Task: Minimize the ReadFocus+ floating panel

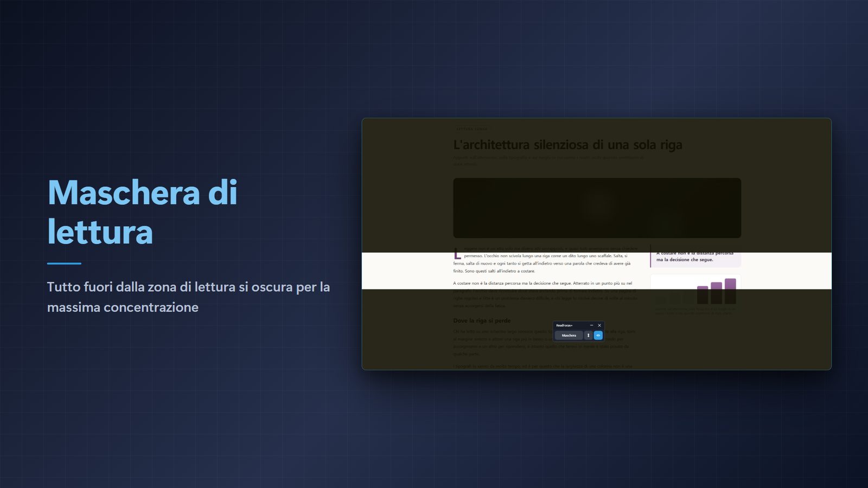Action: pos(591,325)
